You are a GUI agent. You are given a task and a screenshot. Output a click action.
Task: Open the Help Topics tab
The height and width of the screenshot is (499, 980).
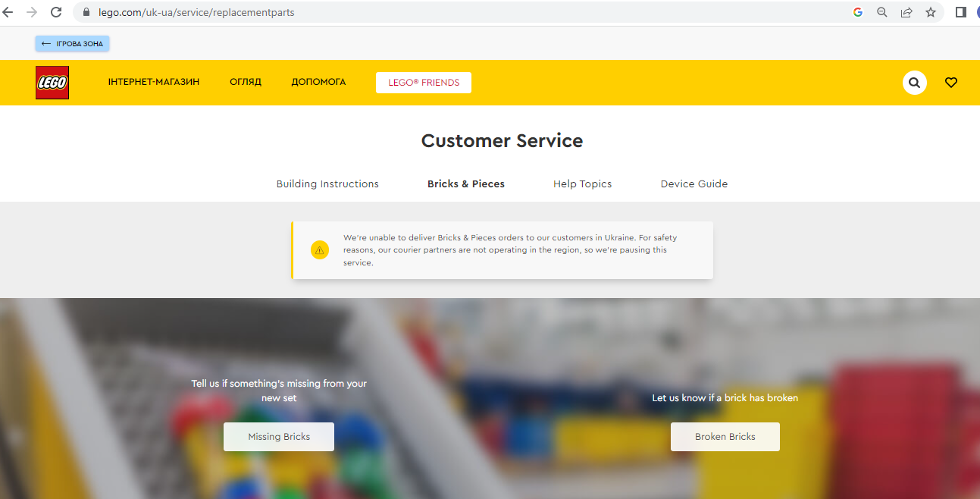582,184
